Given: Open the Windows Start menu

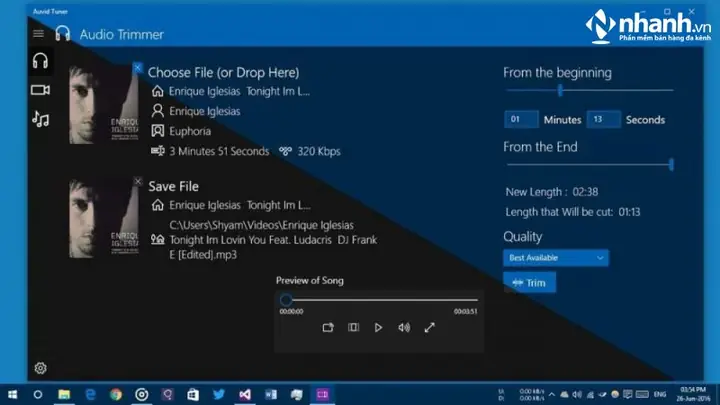Looking at the screenshot, I should point(13,394).
